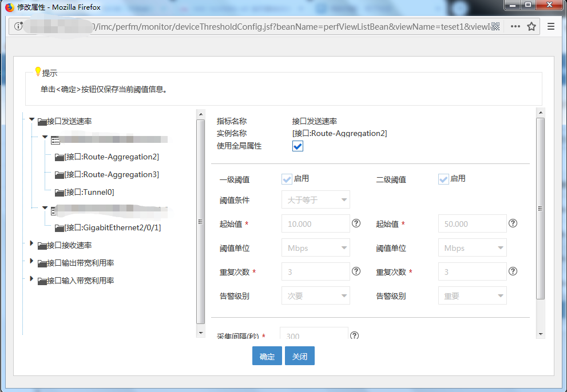Image resolution: width=567 pixels, height=392 pixels.
Task: Click folder icon of Route-Aggregation2
Action: [60, 157]
